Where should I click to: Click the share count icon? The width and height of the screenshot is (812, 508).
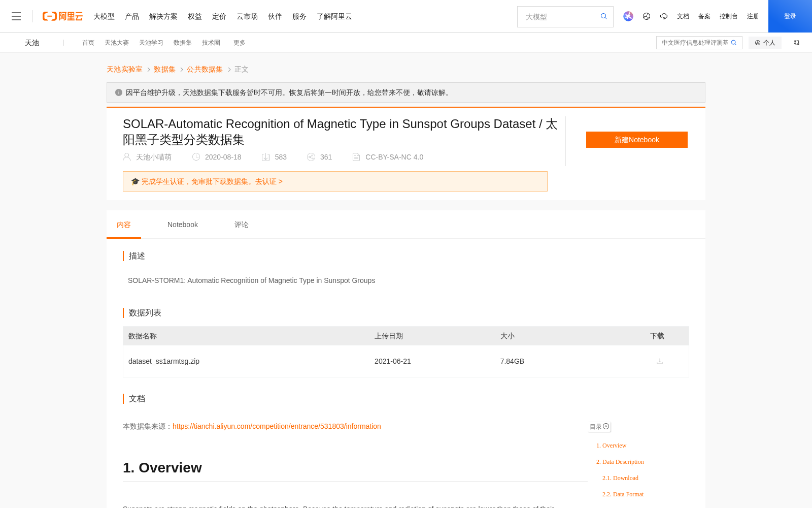(x=311, y=157)
